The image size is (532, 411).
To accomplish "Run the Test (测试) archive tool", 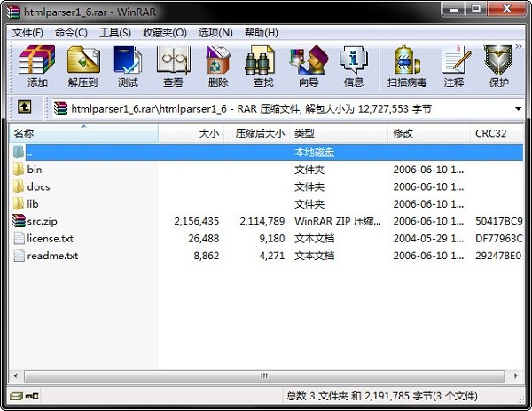I will pyautogui.click(x=128, y=59).
